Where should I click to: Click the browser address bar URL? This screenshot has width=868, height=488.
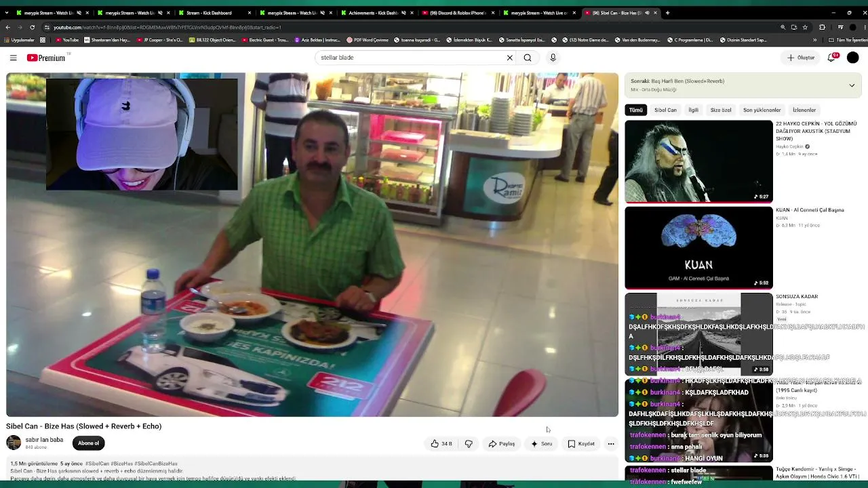point(167,27)
